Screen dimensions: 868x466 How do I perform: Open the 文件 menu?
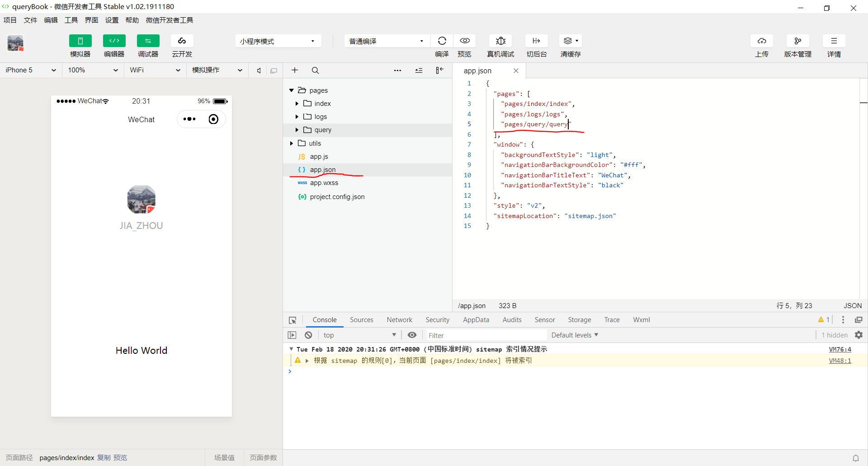pos(30,20)
